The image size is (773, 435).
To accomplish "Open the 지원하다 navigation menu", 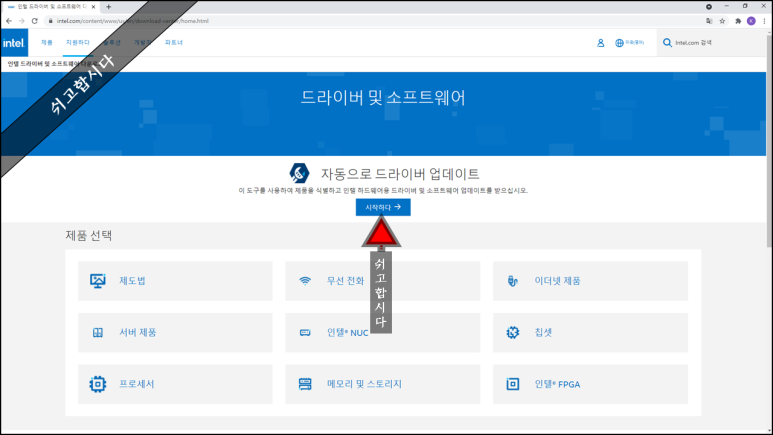I will click(78, 42).
